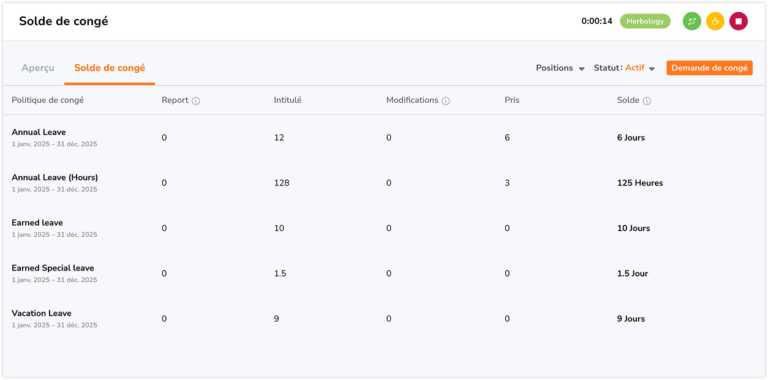Click the info icon next to Report

pyautogui.click(x=196, y=101)
